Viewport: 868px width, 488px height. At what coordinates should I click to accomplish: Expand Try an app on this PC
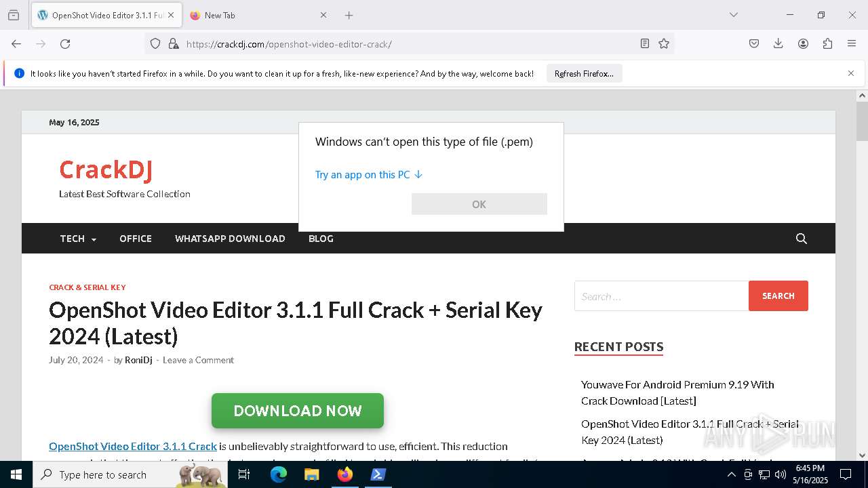pyautogui.click(x=369, y=174)
